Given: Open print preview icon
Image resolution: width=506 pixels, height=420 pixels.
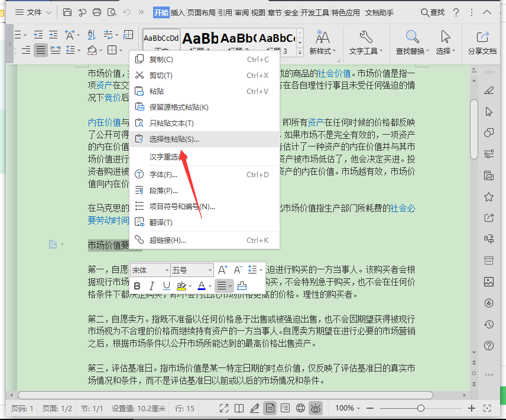Looking at the screenshot, I should 112,12.
